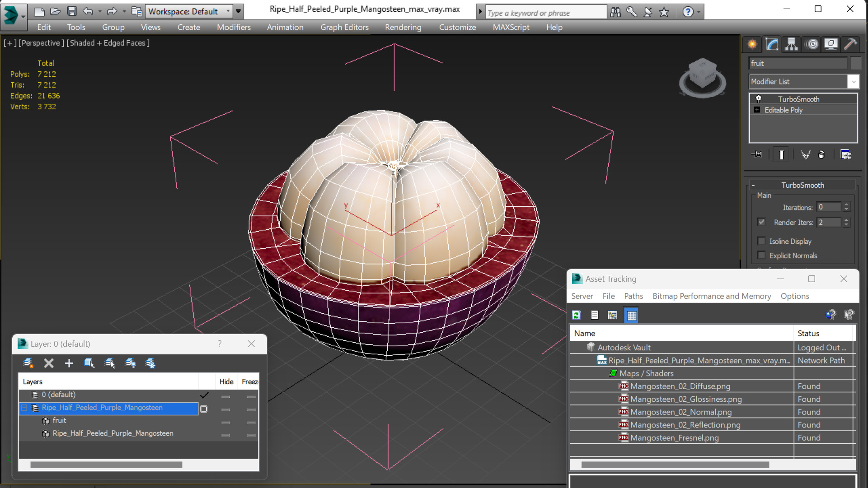Open the Workspace: Default dropdown

[189, 11]
